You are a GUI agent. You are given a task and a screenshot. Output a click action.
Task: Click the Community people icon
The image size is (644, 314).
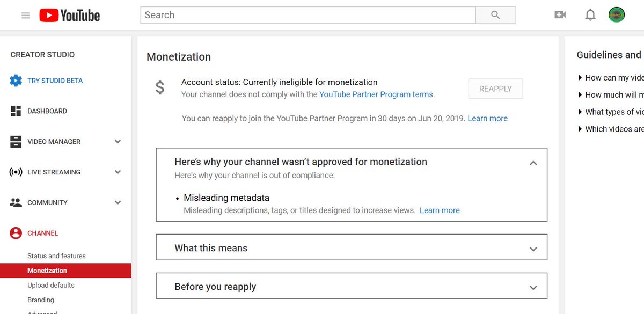16,203
